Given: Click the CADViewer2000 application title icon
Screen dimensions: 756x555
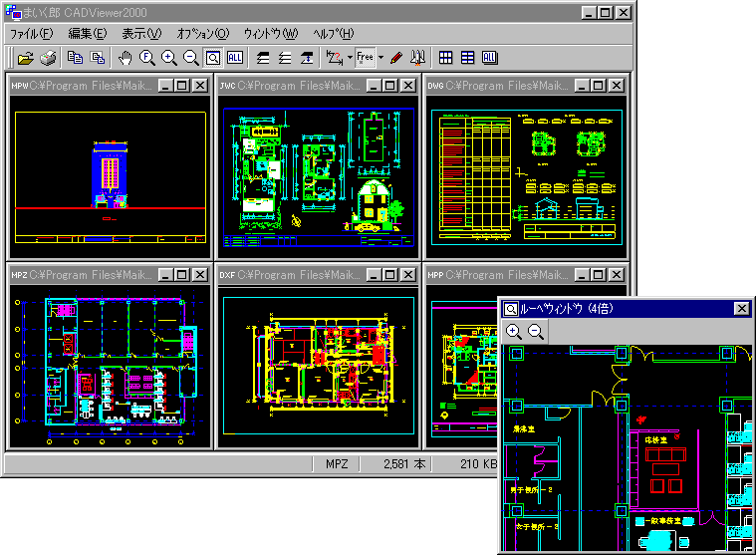Looking at the screenshot, I should click(x=14, y=12).
